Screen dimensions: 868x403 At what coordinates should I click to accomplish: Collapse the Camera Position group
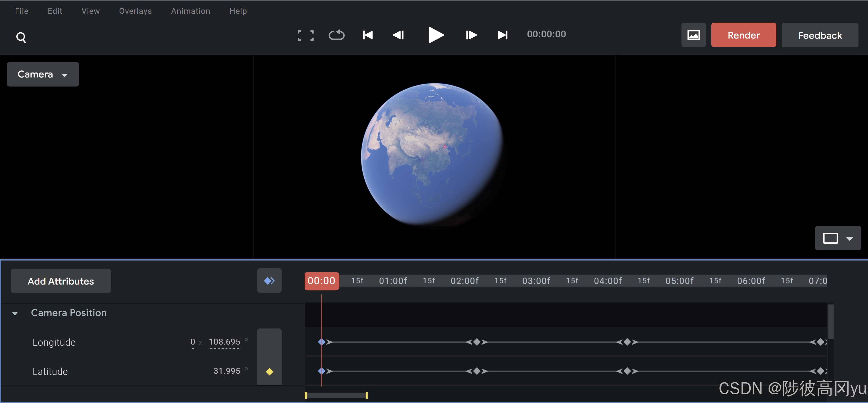pos(15,313)
